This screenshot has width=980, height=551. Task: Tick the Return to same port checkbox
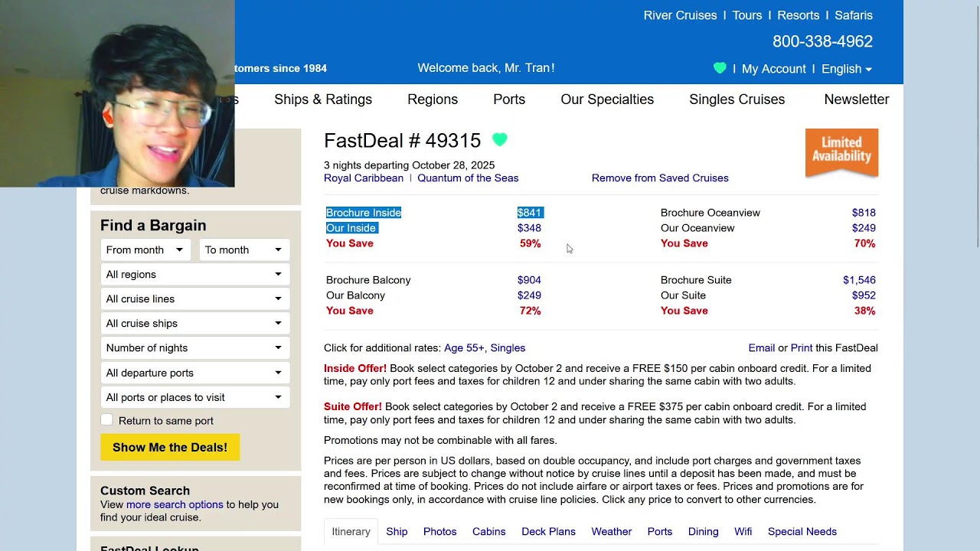click(x=106, y=420)
